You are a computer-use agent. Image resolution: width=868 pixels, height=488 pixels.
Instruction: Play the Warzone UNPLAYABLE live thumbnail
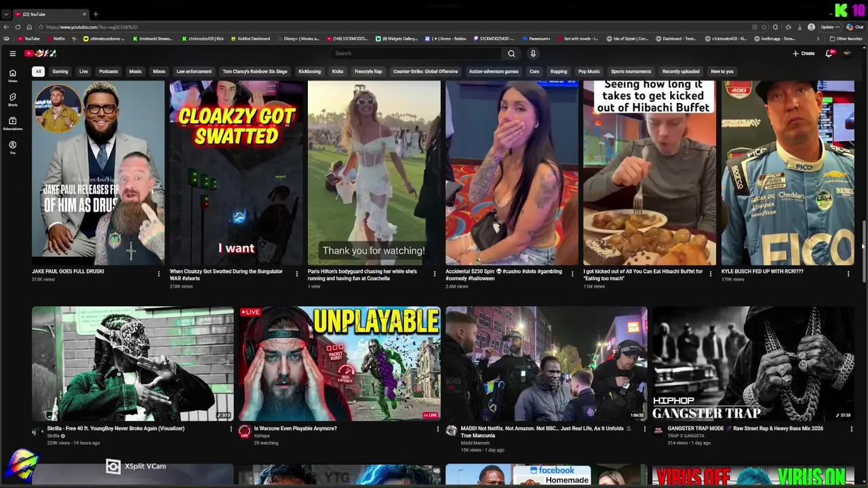[339, 363]
